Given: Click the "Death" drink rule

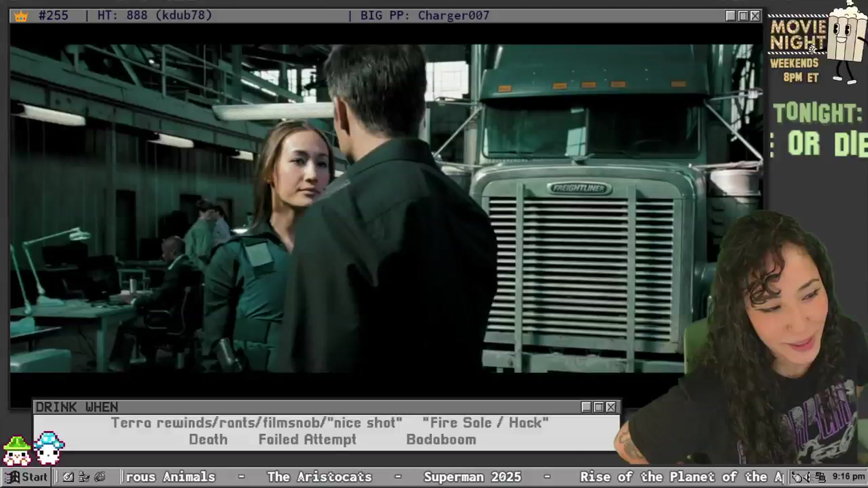Looking at the screenshot, I should point(208,439).
